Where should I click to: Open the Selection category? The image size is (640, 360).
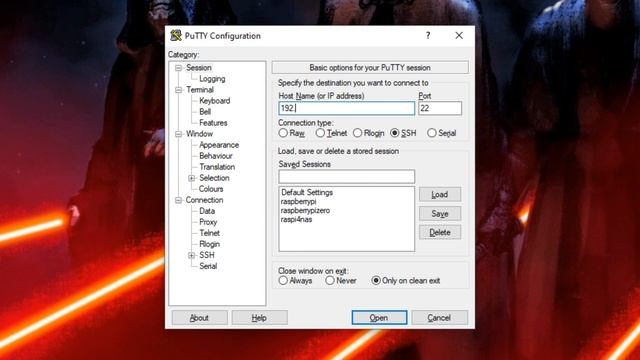click(214, 178)
